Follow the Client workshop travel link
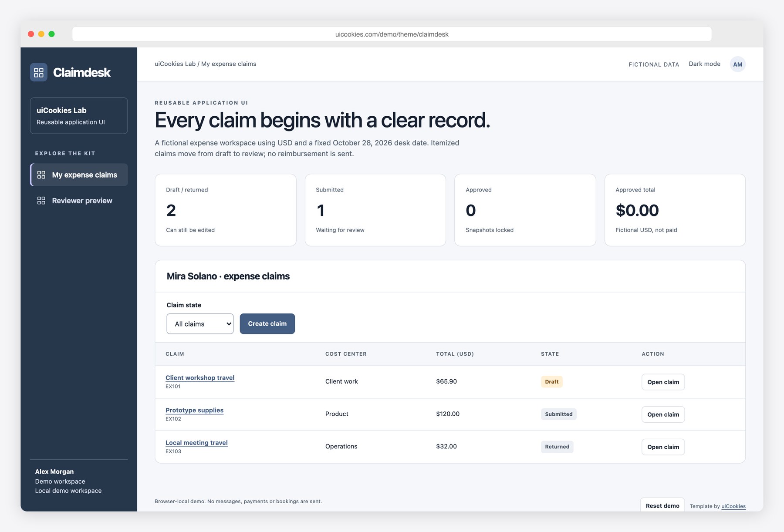 click(x=200, y=378)
